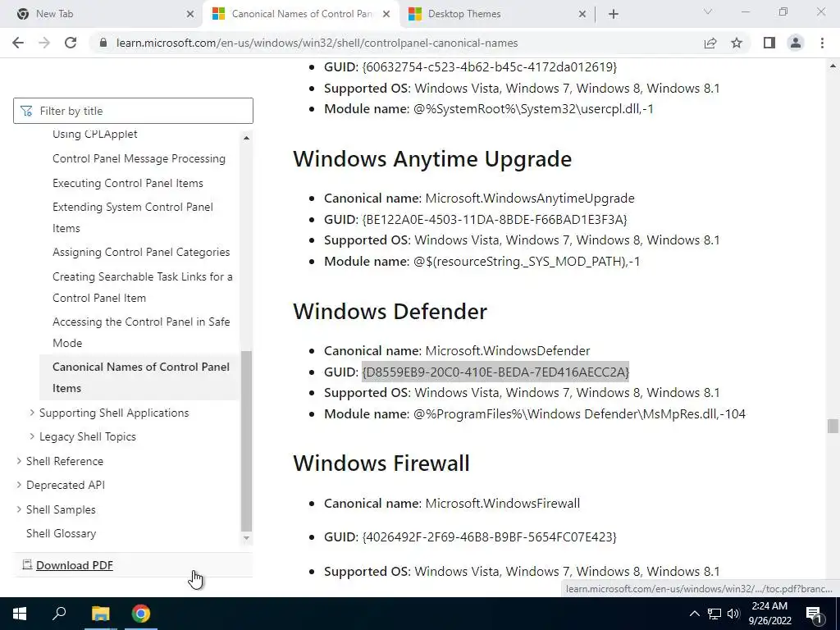
Task: Bookmark this page with the star
Action: (737, 43)
